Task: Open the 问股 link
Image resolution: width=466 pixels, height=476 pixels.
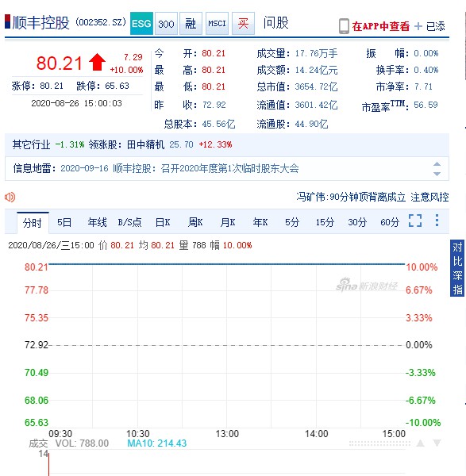Action: tap(275, 23)
